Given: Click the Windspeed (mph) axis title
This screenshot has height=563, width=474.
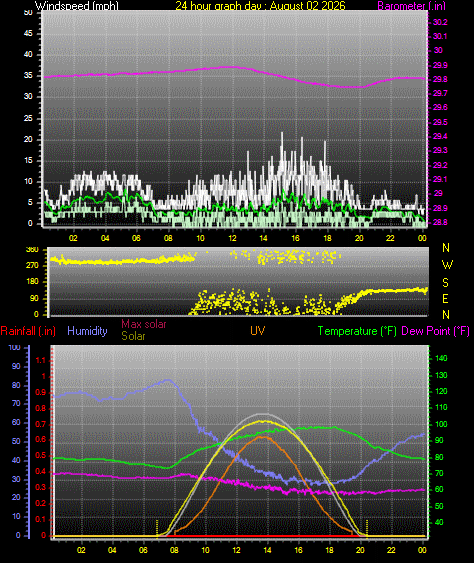Looking at the screenshot, I should (x=76, y=6).
